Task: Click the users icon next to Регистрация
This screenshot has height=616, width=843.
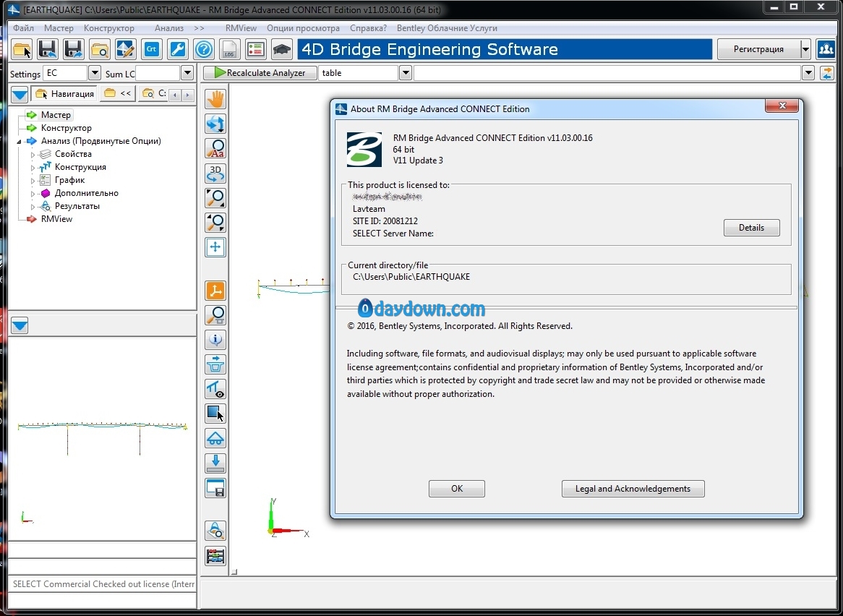Action: point(826,49)
